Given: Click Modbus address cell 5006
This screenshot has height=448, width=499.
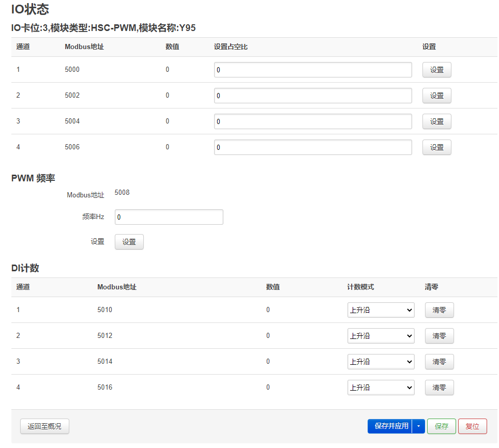Looking at the screenshot, I should point(72,147).
